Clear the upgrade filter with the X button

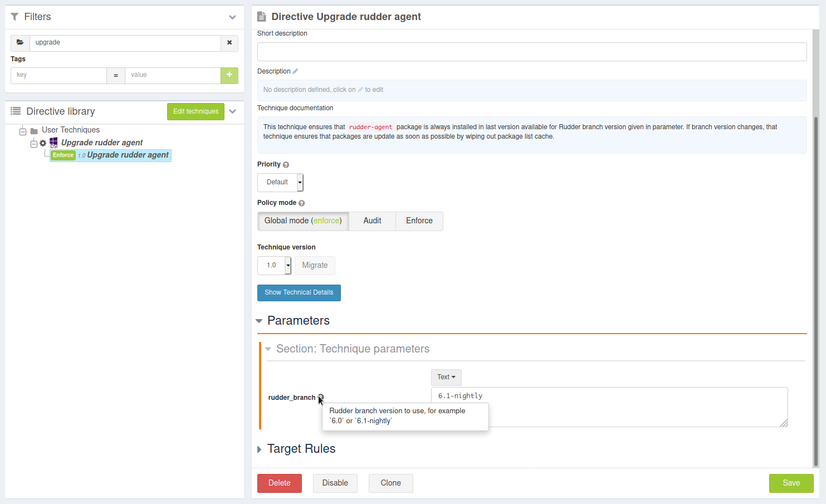(x=229, y=43)
